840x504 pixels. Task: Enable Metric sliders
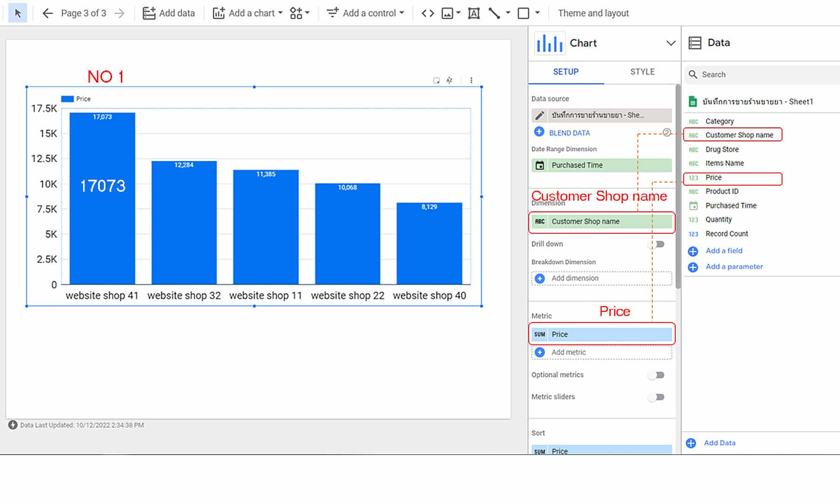pyautogui.click(x=657, y=397)
